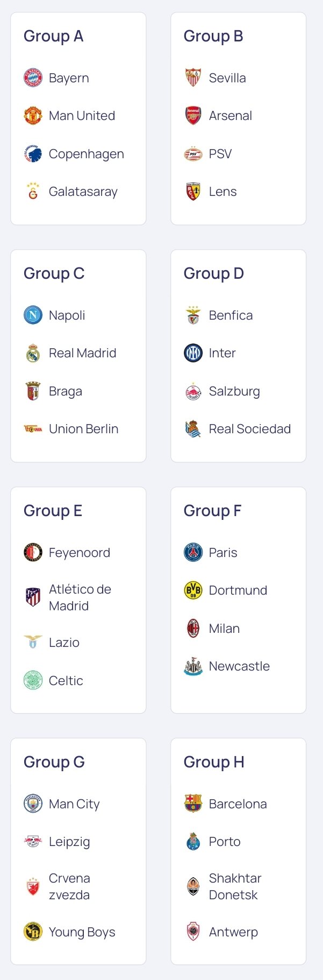
Task: Open the Real Sociedad team page
Action: pyautogui.click(x=238, y=429)
